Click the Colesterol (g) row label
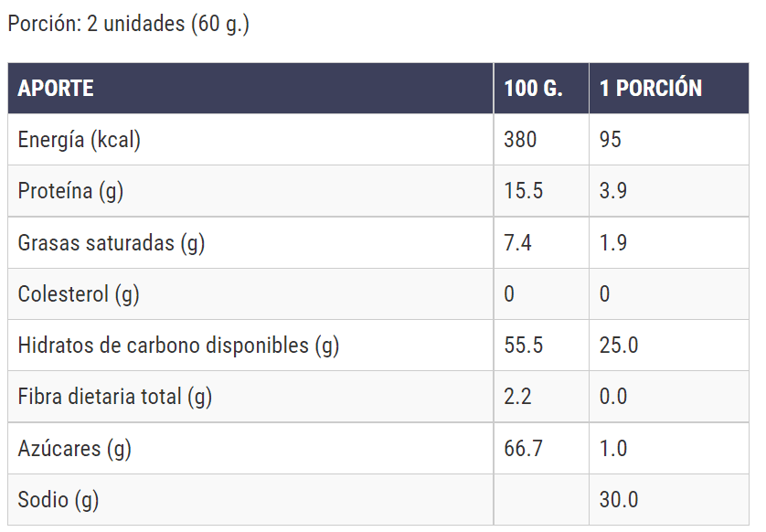 click(x=79, y=294)
